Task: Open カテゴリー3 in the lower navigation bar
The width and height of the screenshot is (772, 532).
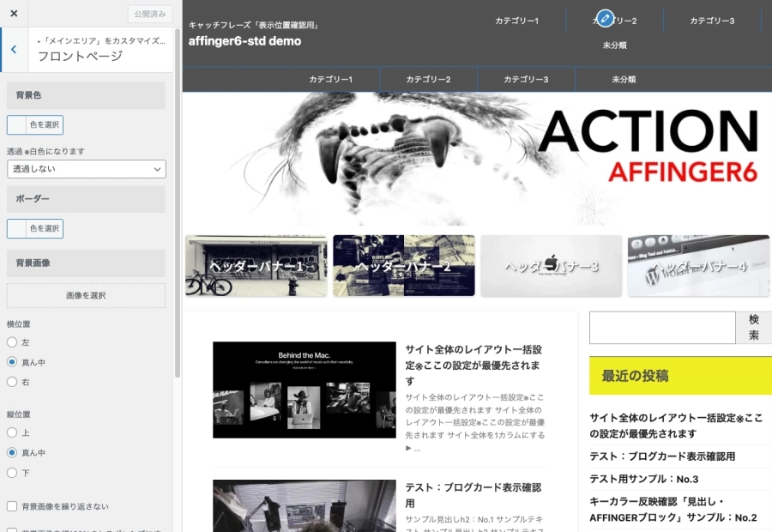Action: pyautogui.click(x=526, y=79)
